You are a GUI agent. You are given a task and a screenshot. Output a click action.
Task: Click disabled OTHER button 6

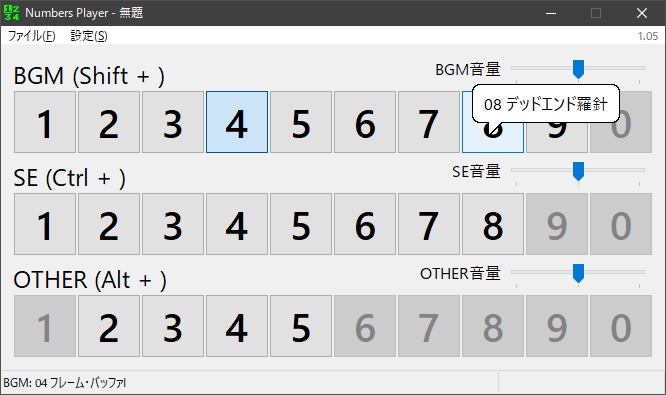click(365, 326)
